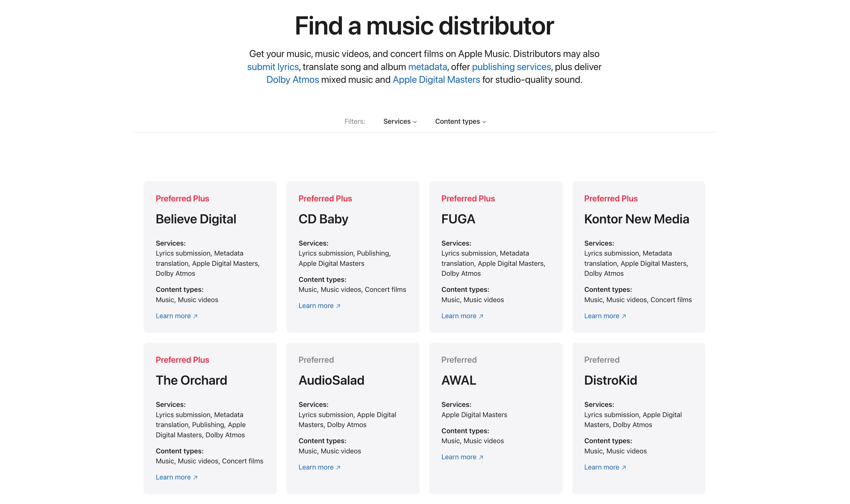Expand the Content types filter

pos(457,122)
